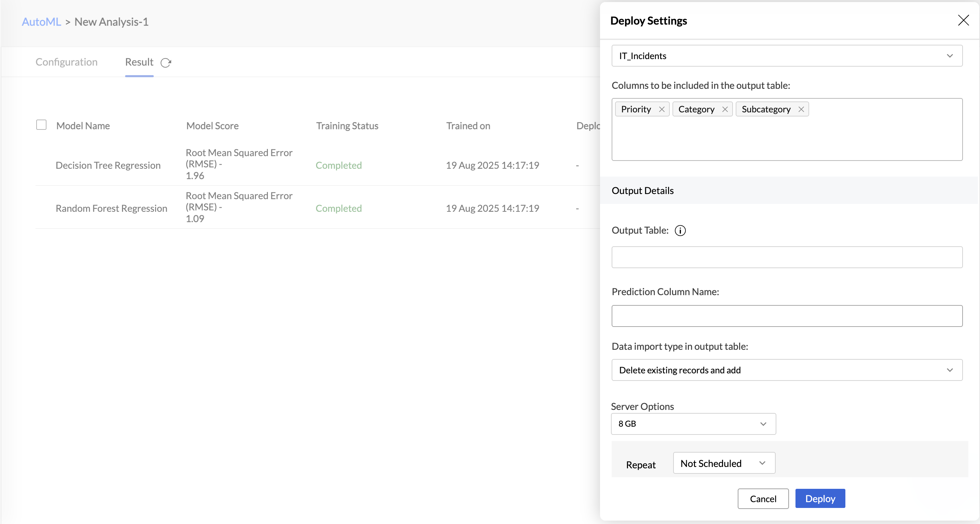Open the 8 GB server options dropdown
This screenshot has height=524, width=980.
(693, 424)
